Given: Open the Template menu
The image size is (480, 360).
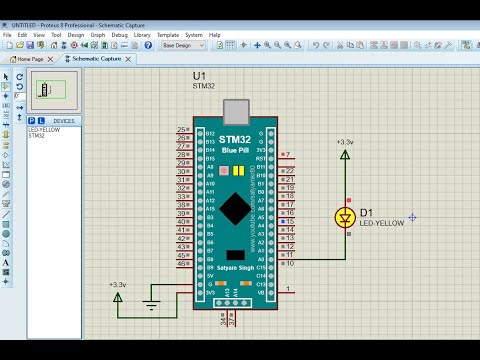Looking at the screenshot, I should (168, 35).
